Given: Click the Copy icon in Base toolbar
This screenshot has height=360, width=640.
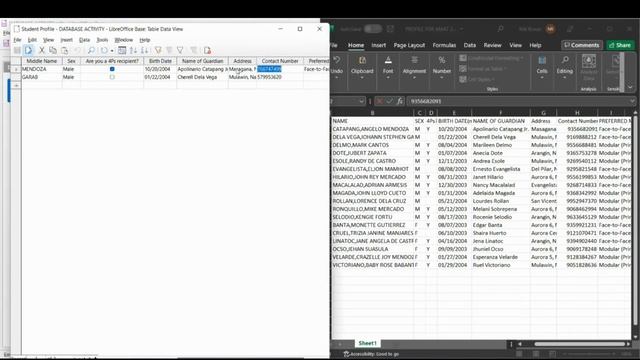Looking at the screenshot, I should pyautogui.click(x=53, y=50).
